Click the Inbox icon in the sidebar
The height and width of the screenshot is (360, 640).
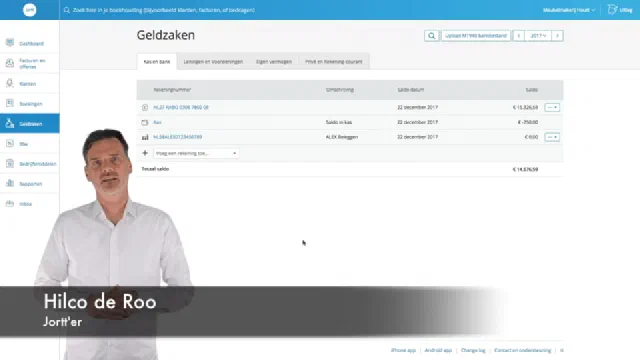[x=10, y=203]
